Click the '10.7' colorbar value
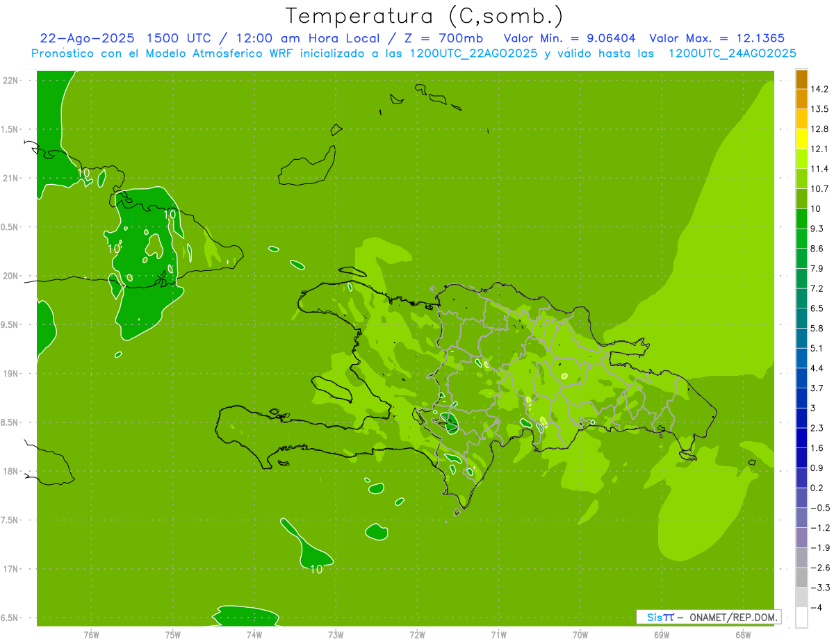The image size is (834, 644). click(819, 189)
